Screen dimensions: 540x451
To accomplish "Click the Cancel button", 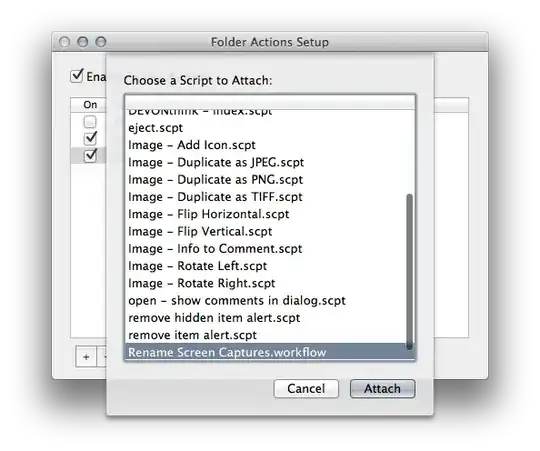I will click(x=306, y=389).
